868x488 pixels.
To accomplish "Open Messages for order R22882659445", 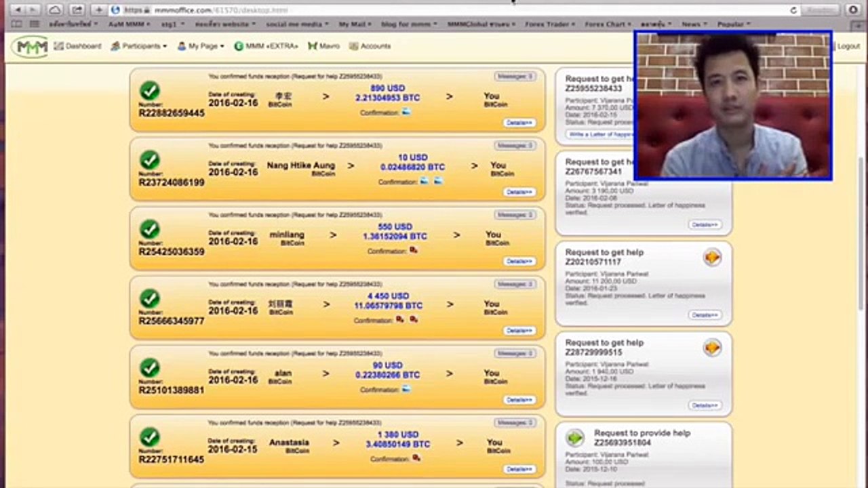I will [x=515, y=77].
